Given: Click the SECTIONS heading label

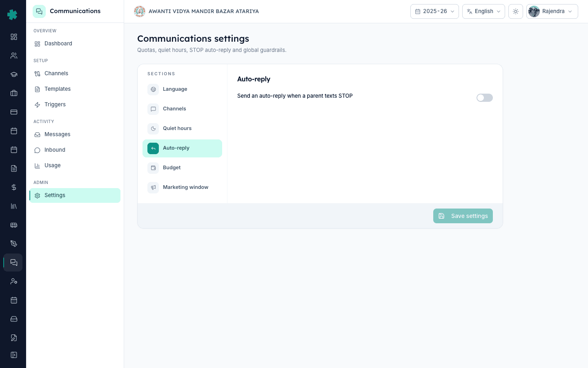Looking at the screenshot, I should [161, 74].
